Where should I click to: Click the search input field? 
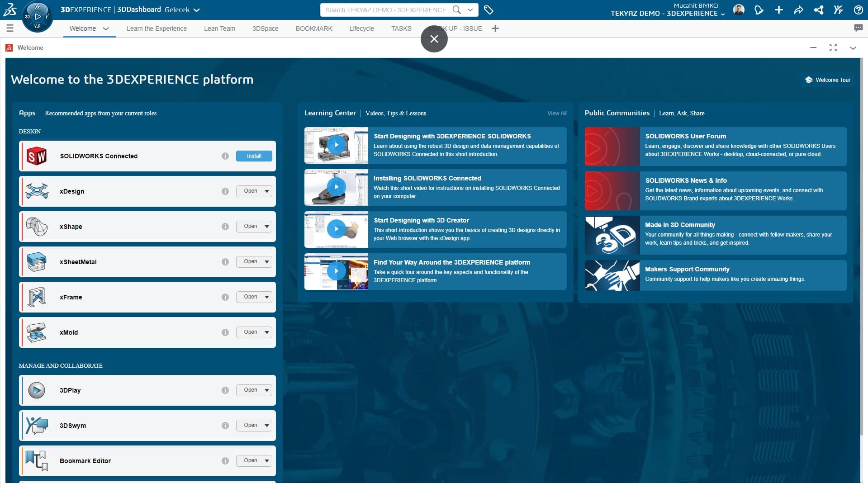[x=387, y=9]
